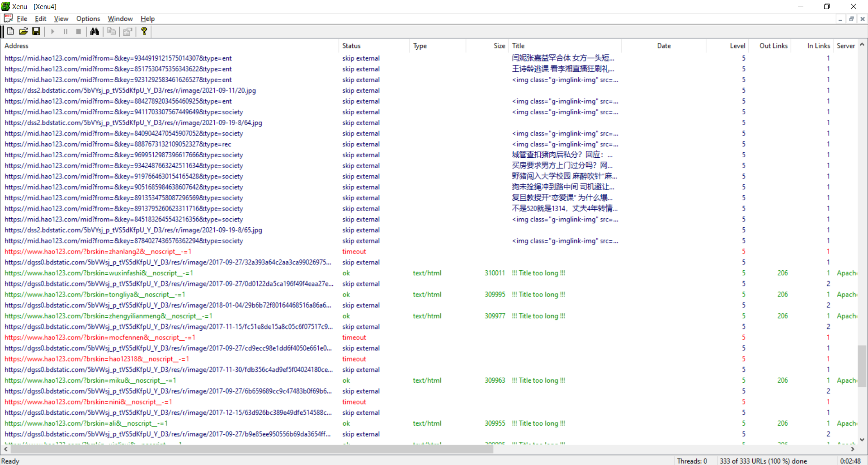Select the brskin=ali URL row
Viewport: 868px width, 465px height.
point(429,423)
